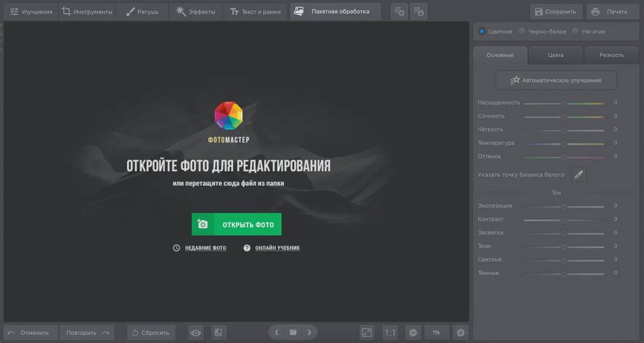Switch to the Резкость tab
The width and height of the screenshot is (644, 343).
[x=611, y=55]
